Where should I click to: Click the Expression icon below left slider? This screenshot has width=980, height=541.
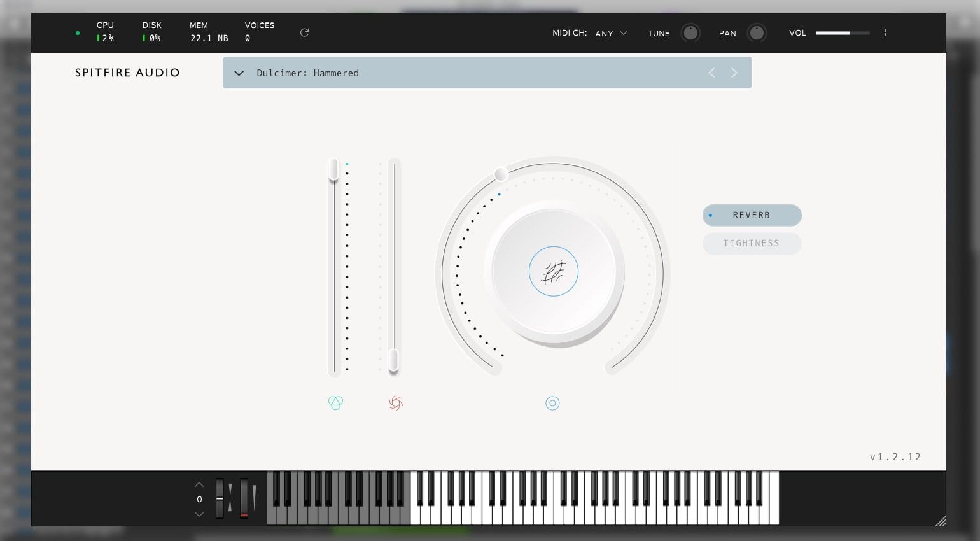[335, 403]
